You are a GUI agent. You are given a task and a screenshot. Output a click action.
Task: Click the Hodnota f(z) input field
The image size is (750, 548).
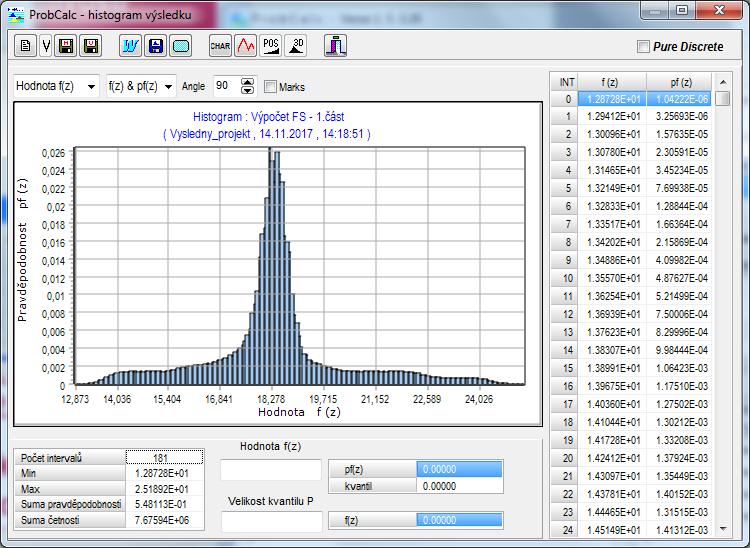coord(271,470)
